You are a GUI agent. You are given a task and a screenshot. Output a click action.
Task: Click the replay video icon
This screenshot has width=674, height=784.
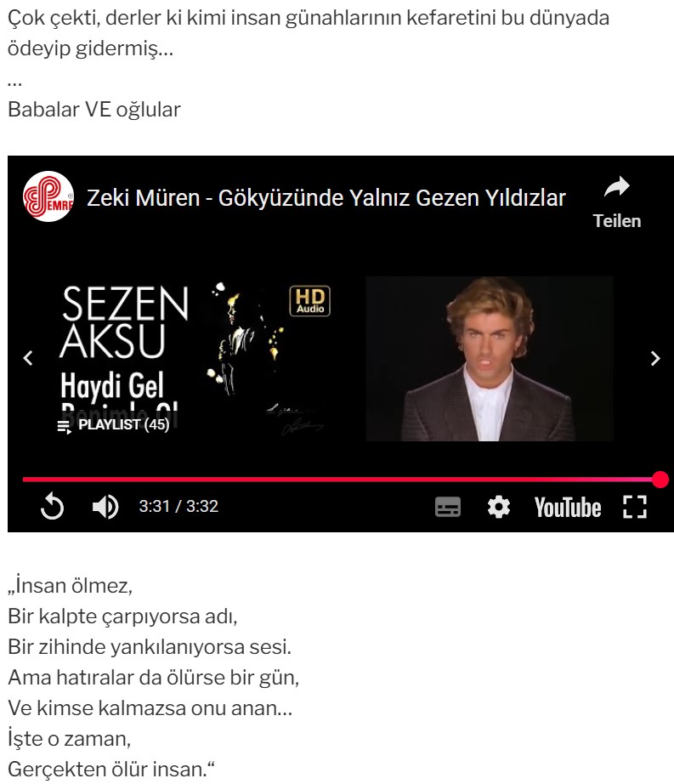[53, 506]
